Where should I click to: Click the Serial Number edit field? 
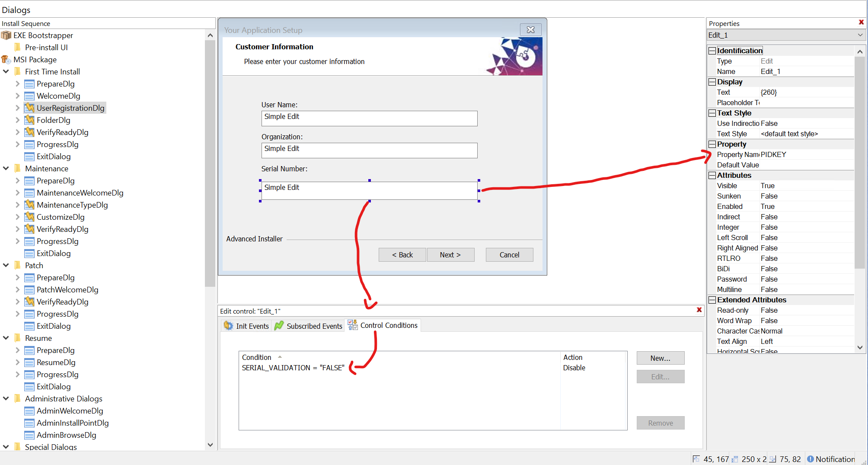tap(369, 191)
